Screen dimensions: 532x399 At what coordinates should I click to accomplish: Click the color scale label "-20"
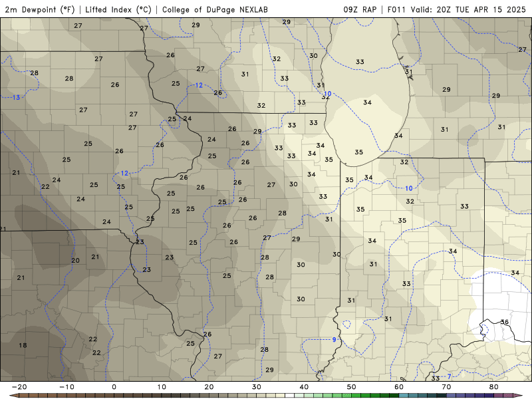[19, 387]
